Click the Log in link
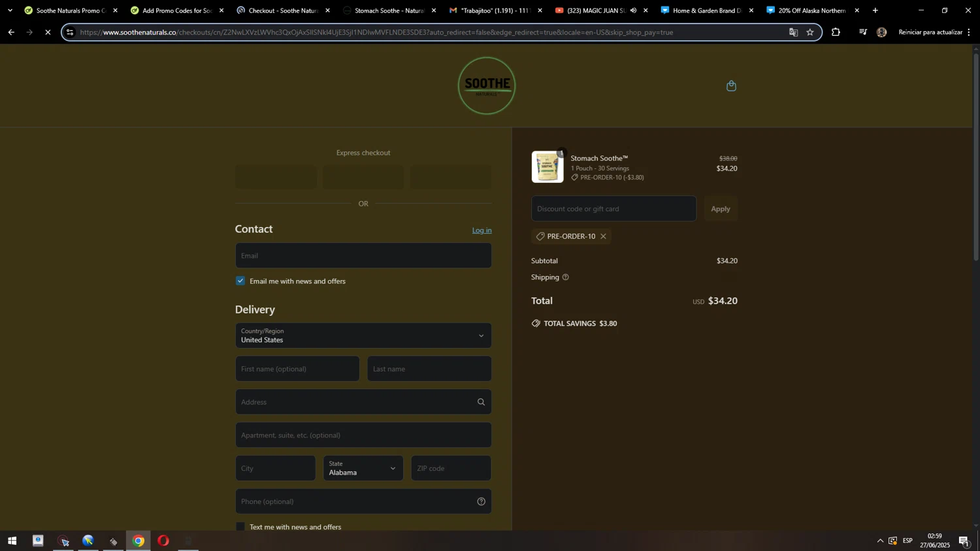980x551 pixels. (482, 230)
